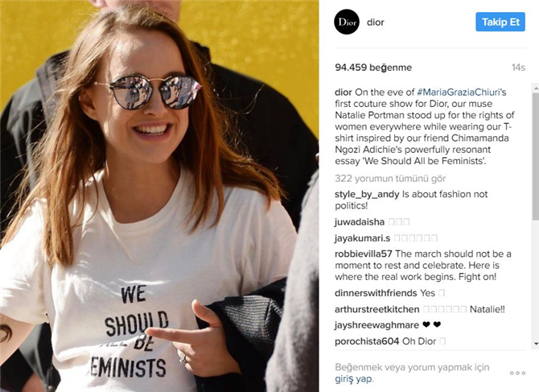Viewport: 539px width, 392px height.
Task: Open the three-dot more options menu
Action: (517, 373)
